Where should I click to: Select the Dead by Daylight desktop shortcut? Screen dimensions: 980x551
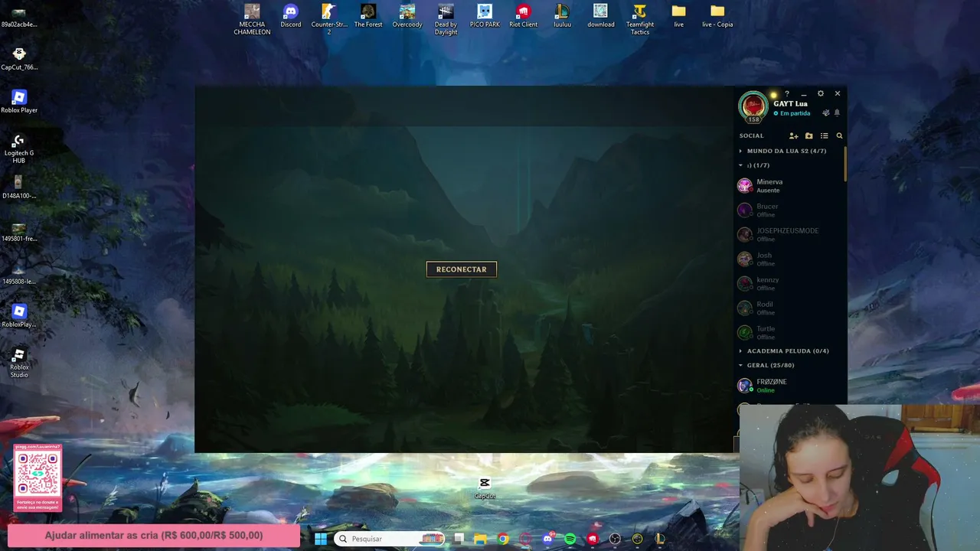point(446,19)
